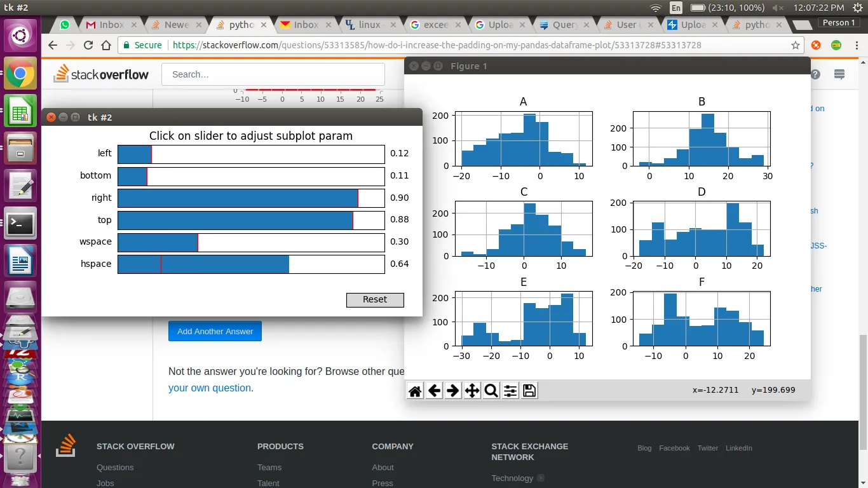Click the bottom subplot param slider

[251, 176]
